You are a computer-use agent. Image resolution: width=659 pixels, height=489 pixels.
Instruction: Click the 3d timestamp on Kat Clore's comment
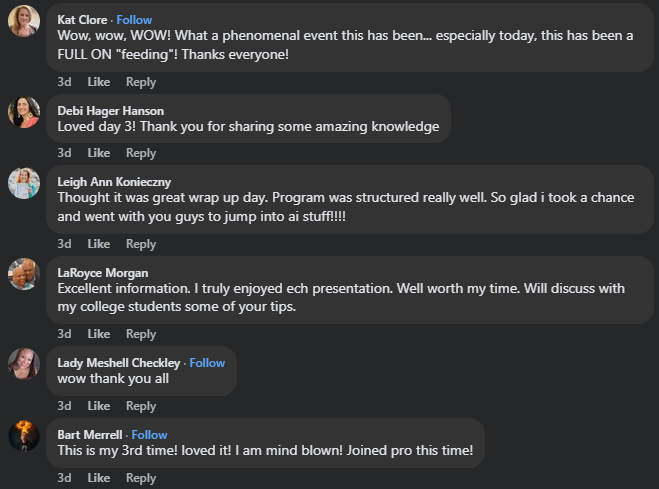click(64, 82)
